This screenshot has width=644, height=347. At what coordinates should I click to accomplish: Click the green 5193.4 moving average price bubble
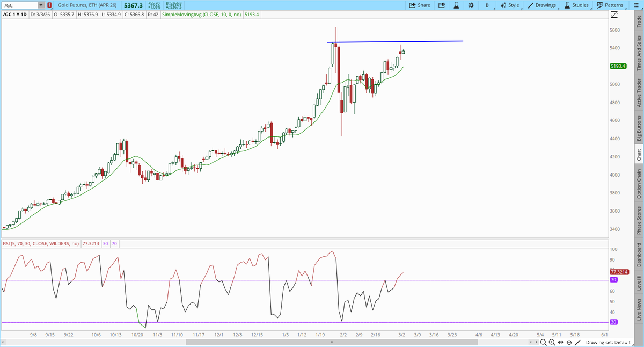coord(619,66)
